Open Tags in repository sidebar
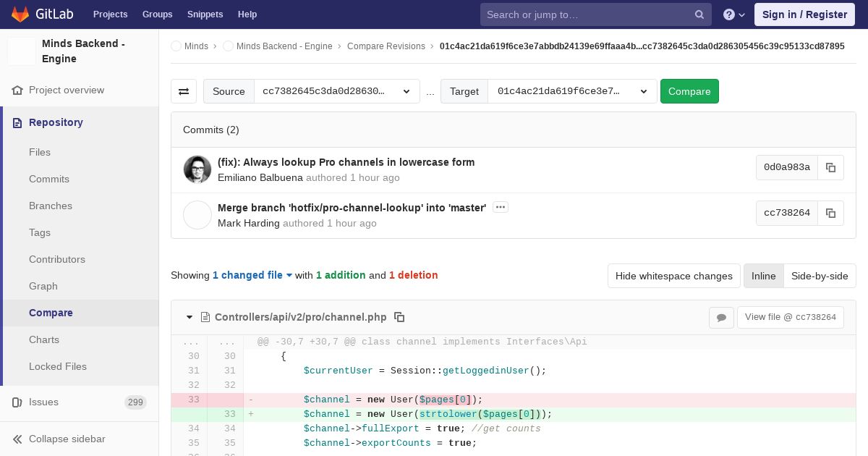The width and height of the screenshot is (868, 456). [x=40, y=232]
